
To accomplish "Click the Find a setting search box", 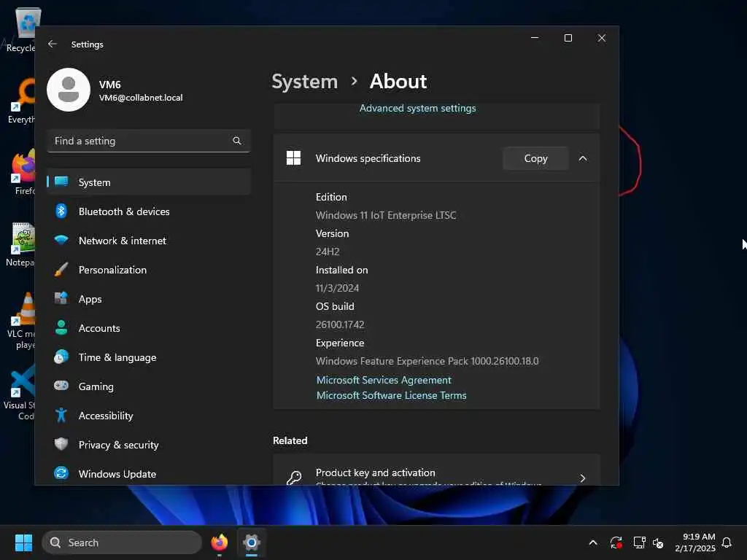I will pyautogui.click(x=149, y=141).
